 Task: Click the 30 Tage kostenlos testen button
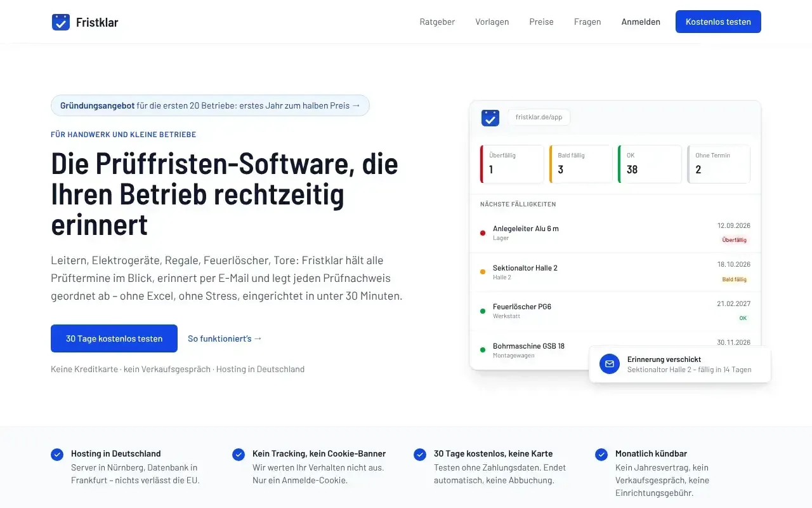point(114,338)
